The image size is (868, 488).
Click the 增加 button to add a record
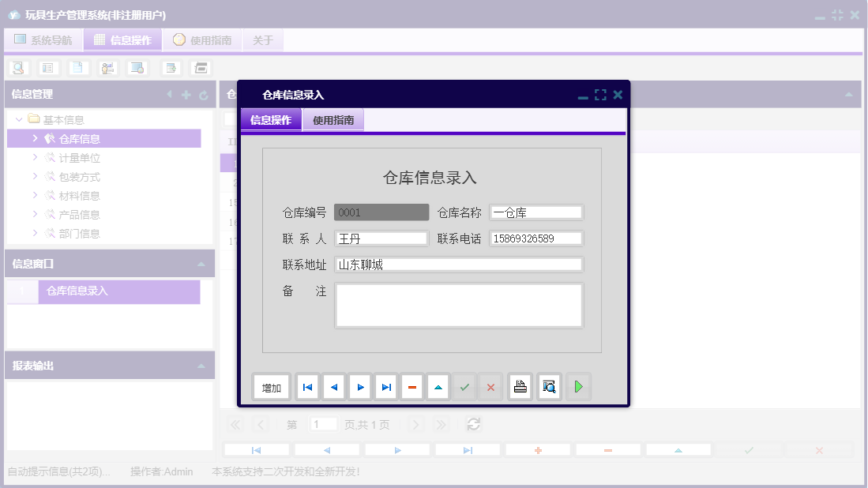click(271, 386)
